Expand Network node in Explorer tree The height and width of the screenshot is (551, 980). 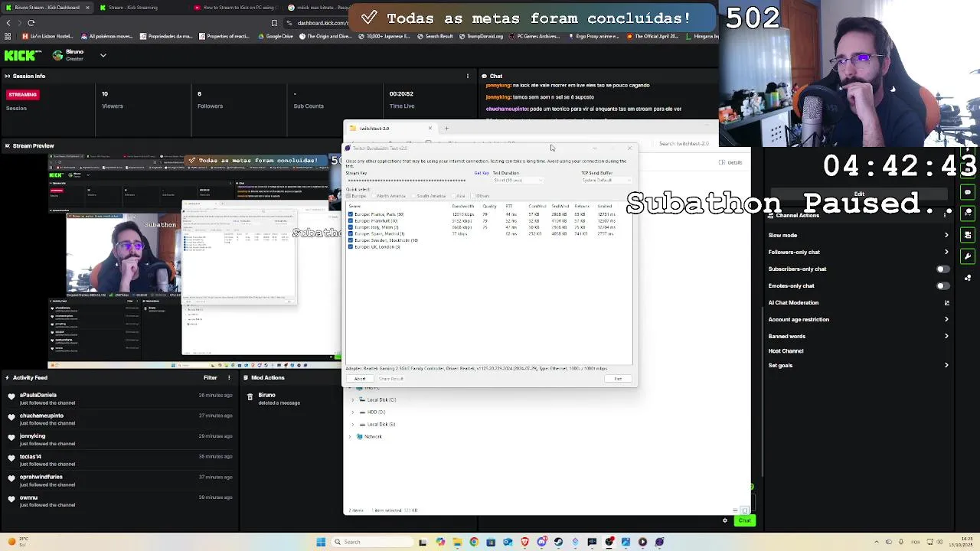point(350,436)
